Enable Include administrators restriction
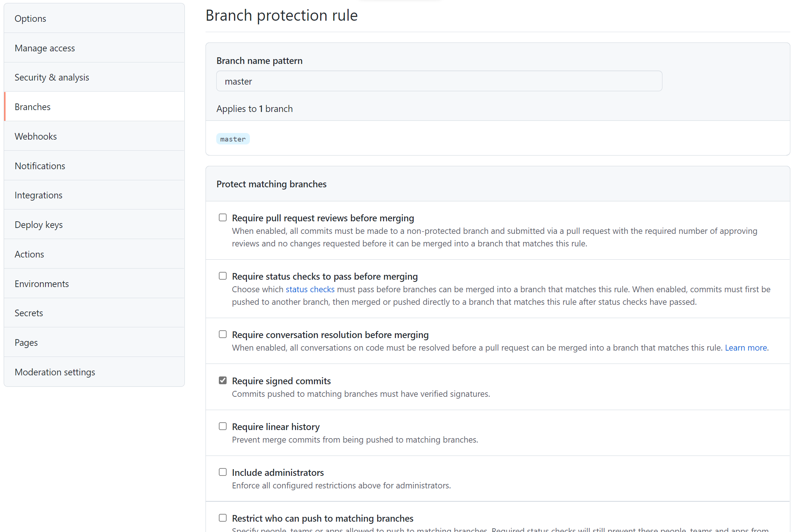Screen dimensions: 797x532 coord(223,472)
